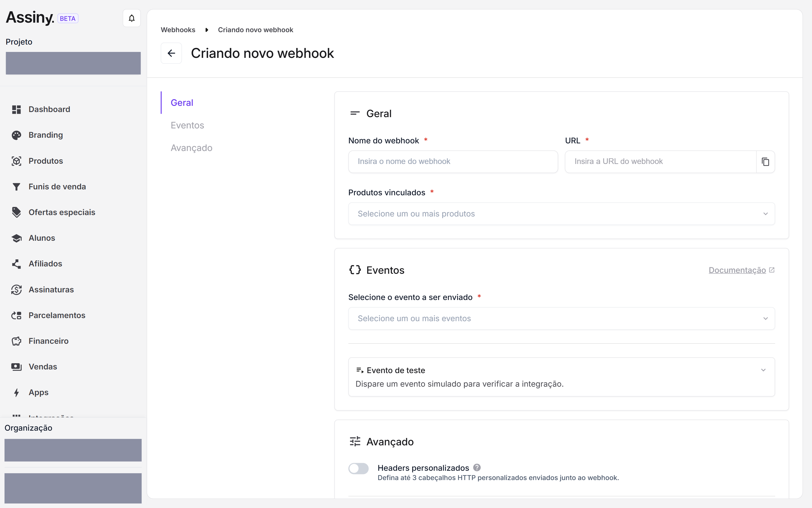Click the back arrow button
Viewport: 812px width, 508px height.
[171, 53]
